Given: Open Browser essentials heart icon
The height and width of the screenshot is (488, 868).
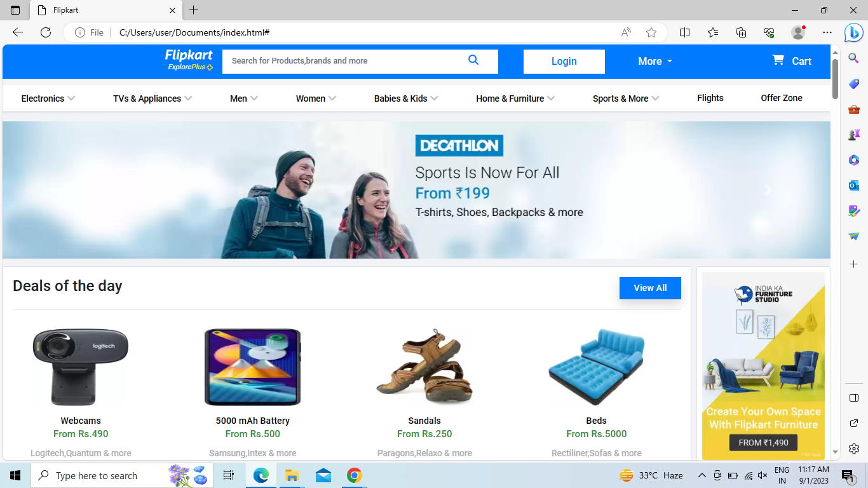Looking at the screenshot, I should click(x=769, y=32).
